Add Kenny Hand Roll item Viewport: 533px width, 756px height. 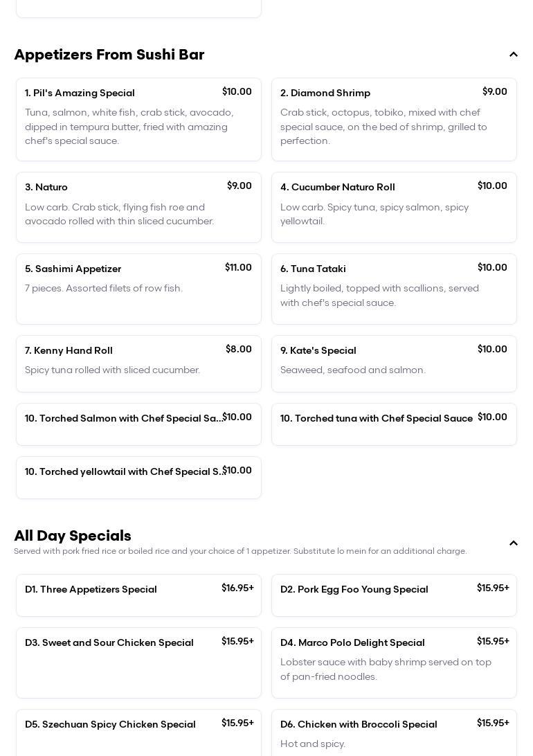coord(138,363)
